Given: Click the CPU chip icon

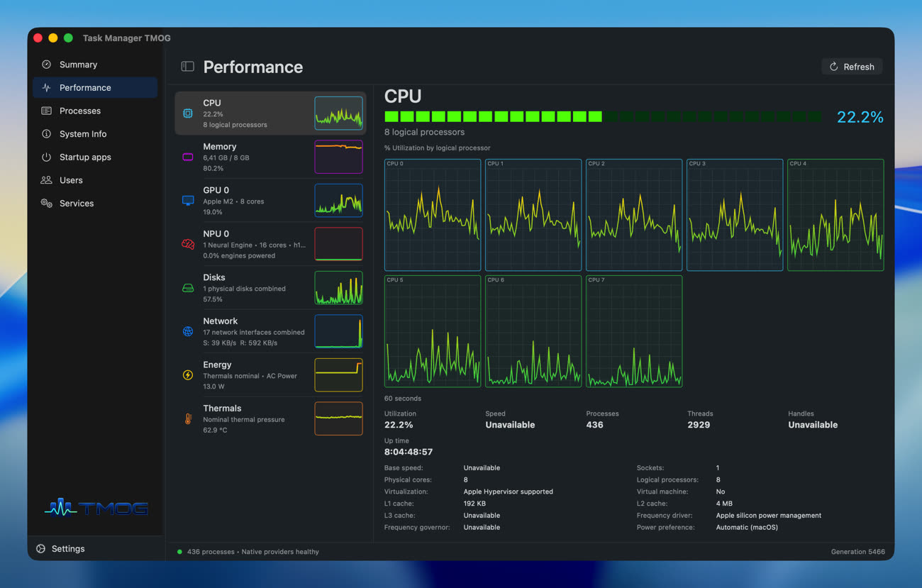Looking at the screenshot, I should click(188, 113).
